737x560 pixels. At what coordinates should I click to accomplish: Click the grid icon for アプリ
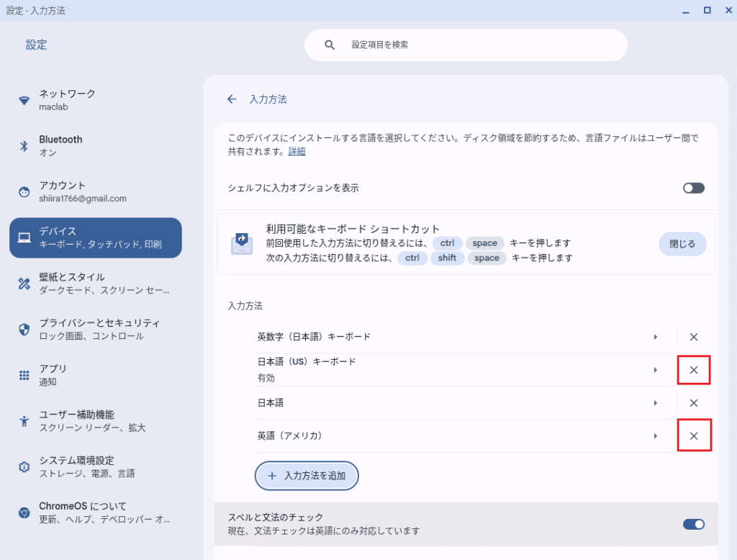(x=24, y=375)
